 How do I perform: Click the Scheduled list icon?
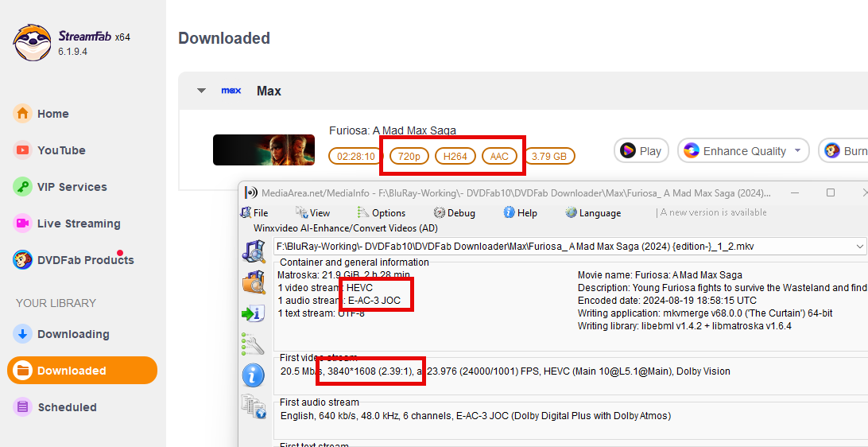(x=23, y=407)
